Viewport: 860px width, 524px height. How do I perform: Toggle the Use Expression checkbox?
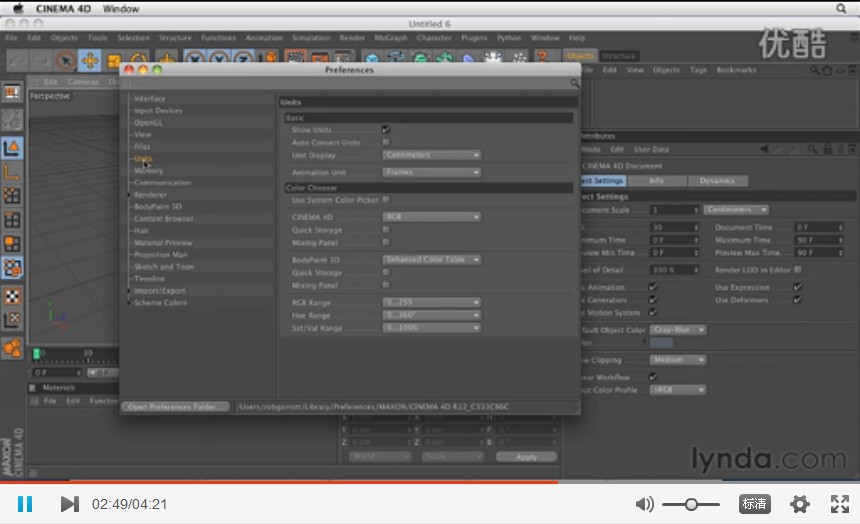click(x=797, y=287)
